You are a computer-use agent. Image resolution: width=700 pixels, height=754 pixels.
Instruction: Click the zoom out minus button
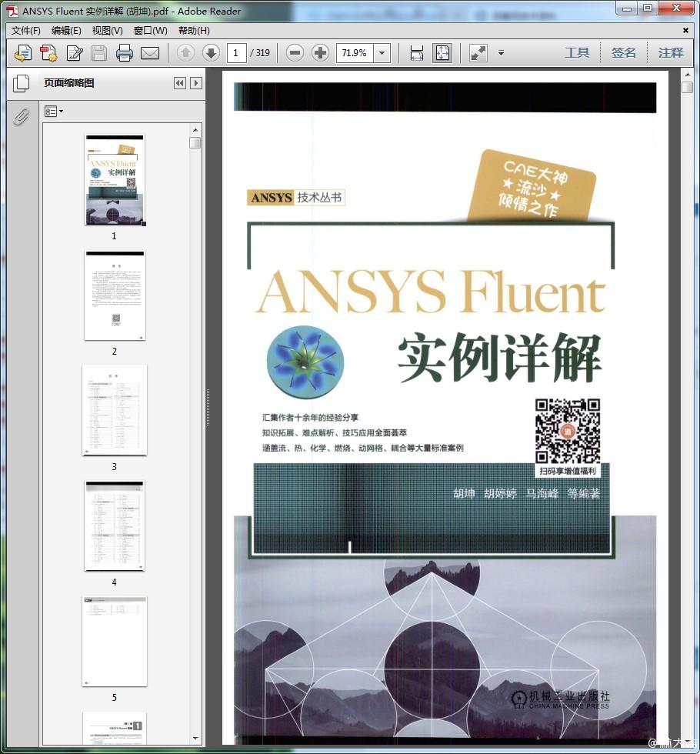point(295,53)
